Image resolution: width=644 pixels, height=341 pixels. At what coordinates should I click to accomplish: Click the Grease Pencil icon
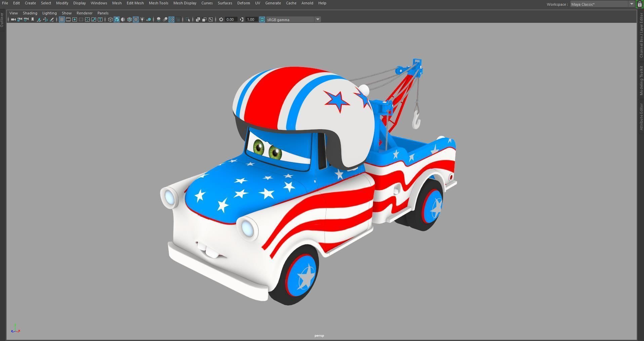(x=52, y=19)
